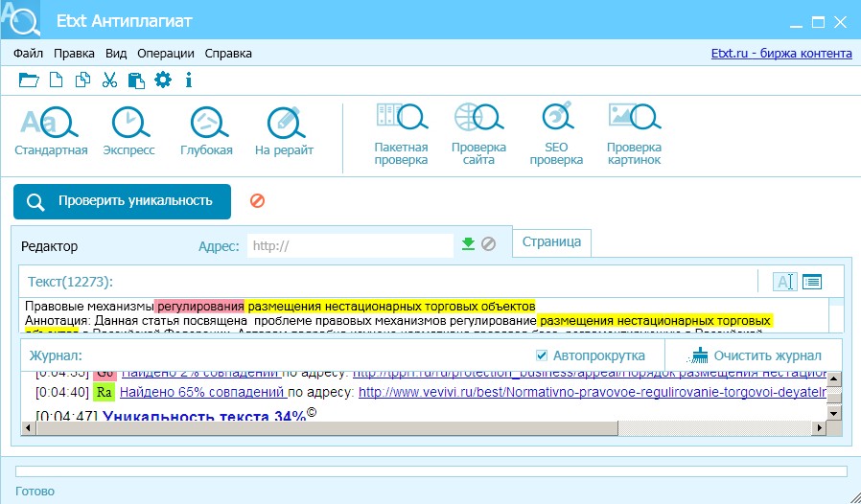
Task: Click Уникальность текста 34% result
Action: [x=204, y=416]
